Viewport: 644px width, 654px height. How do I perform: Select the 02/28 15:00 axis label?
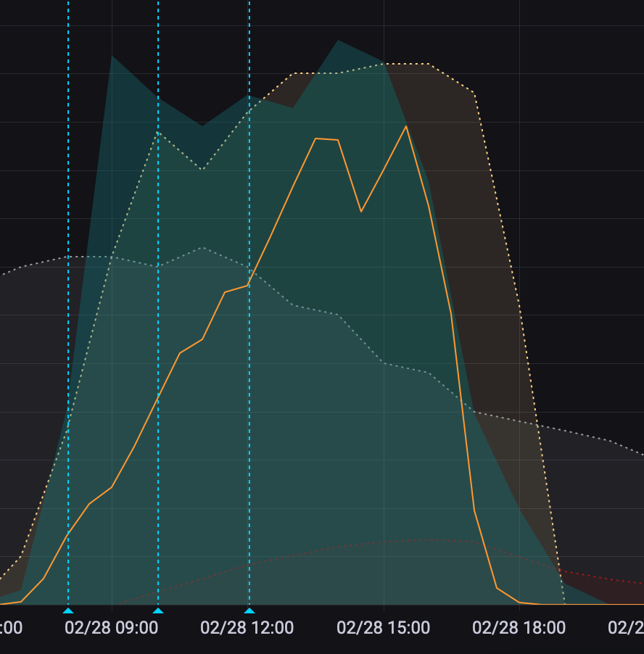pos(384,627)
